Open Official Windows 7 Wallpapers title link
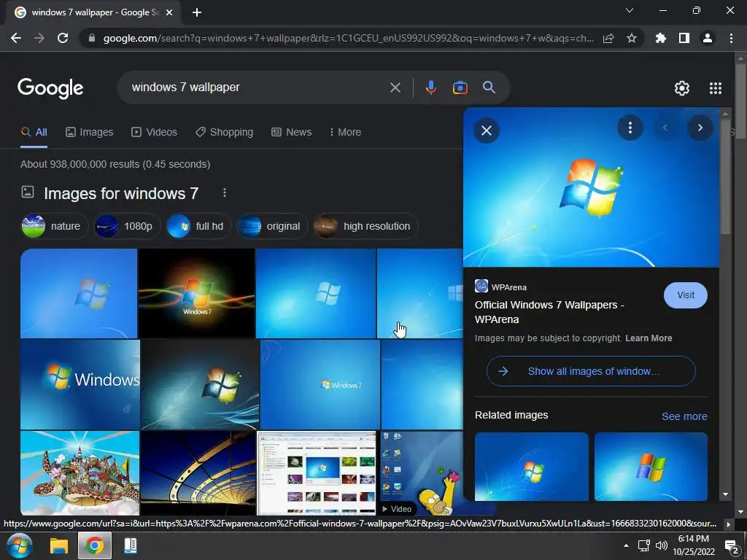Image resolution: width=747 pixels, height=560 pixels. coord(549,312)
